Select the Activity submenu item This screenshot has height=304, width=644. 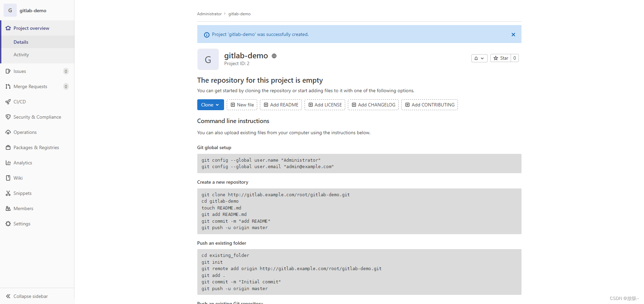37,55
